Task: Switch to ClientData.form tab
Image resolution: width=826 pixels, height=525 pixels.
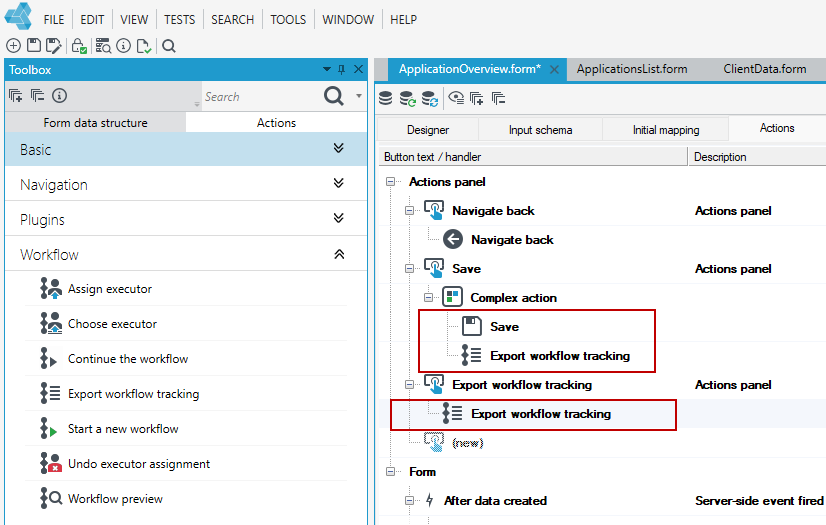Action: point(764,69)
